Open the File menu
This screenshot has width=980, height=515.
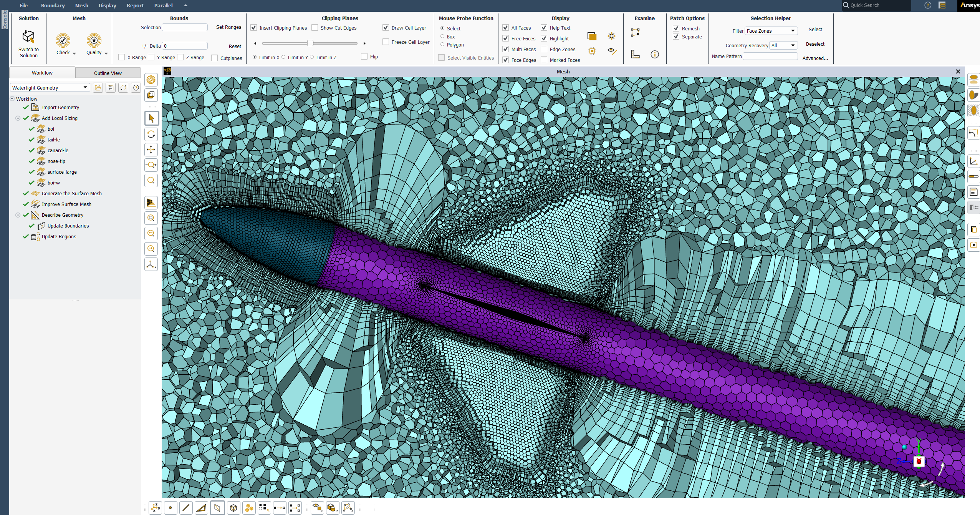[24, 5]
